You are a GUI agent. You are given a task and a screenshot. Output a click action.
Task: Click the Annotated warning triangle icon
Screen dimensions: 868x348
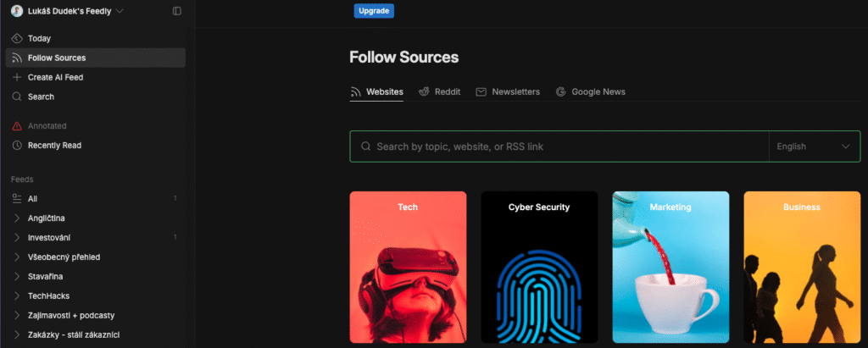17,126
